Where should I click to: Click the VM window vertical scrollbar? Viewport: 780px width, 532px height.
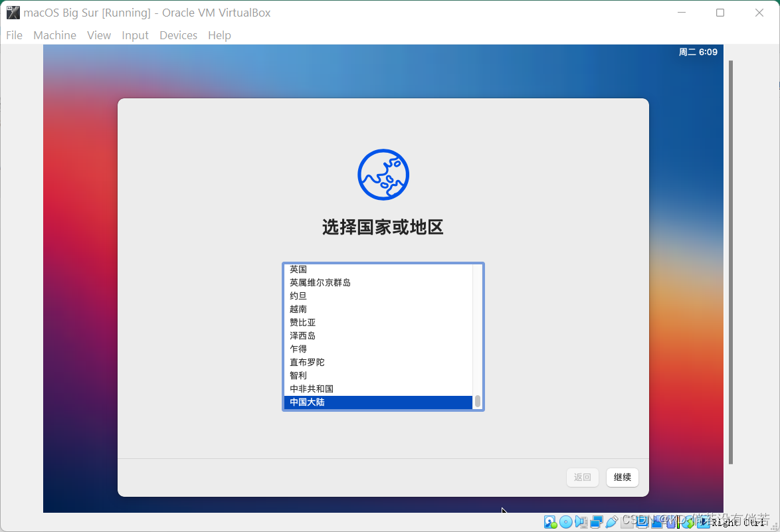point(731,262)
